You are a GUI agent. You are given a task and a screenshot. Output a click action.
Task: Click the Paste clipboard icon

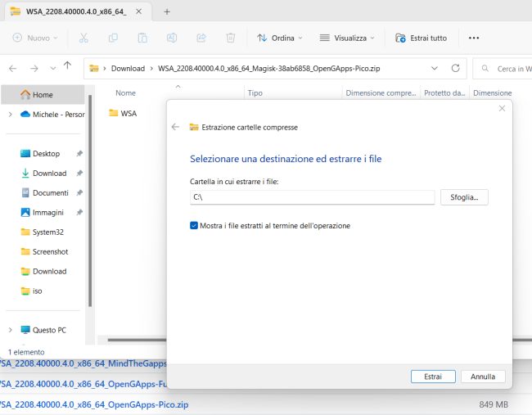[142, 38]
